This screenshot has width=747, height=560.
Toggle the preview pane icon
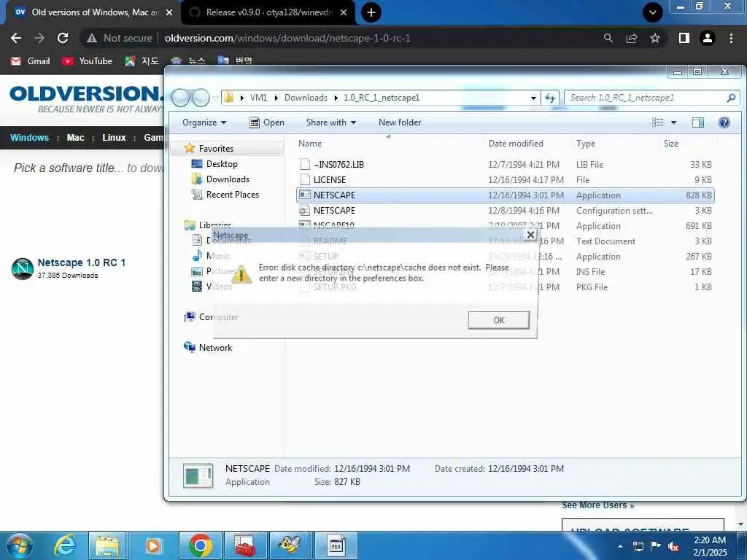click(698, 122)
